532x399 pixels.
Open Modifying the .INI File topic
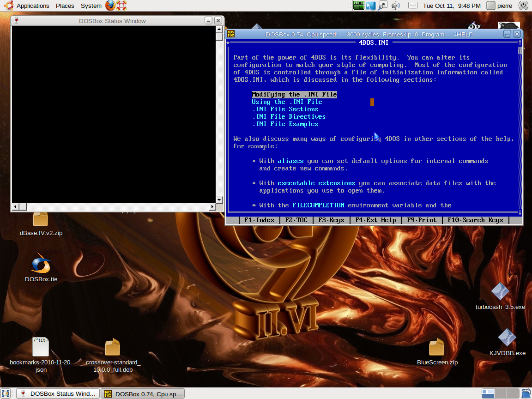point(294,94)
